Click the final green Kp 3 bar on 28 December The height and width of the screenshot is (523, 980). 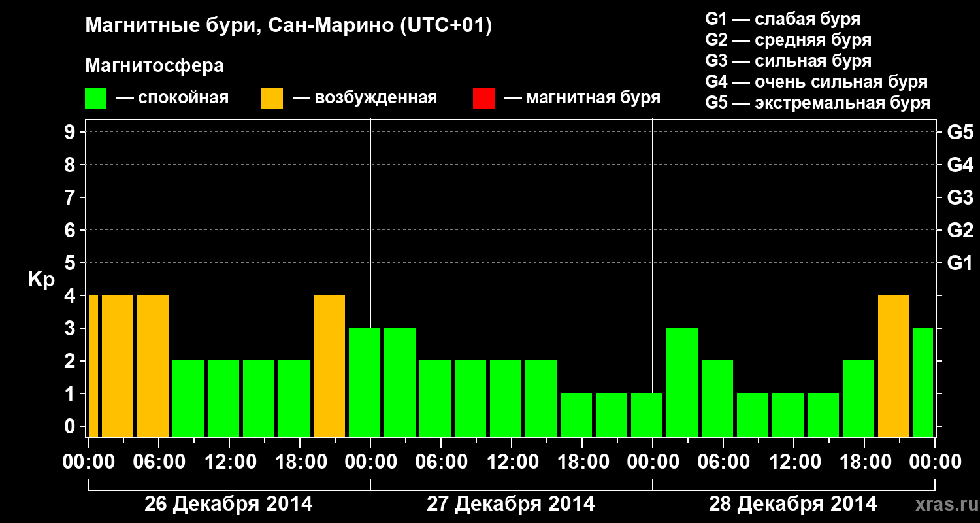click(923, 382)
